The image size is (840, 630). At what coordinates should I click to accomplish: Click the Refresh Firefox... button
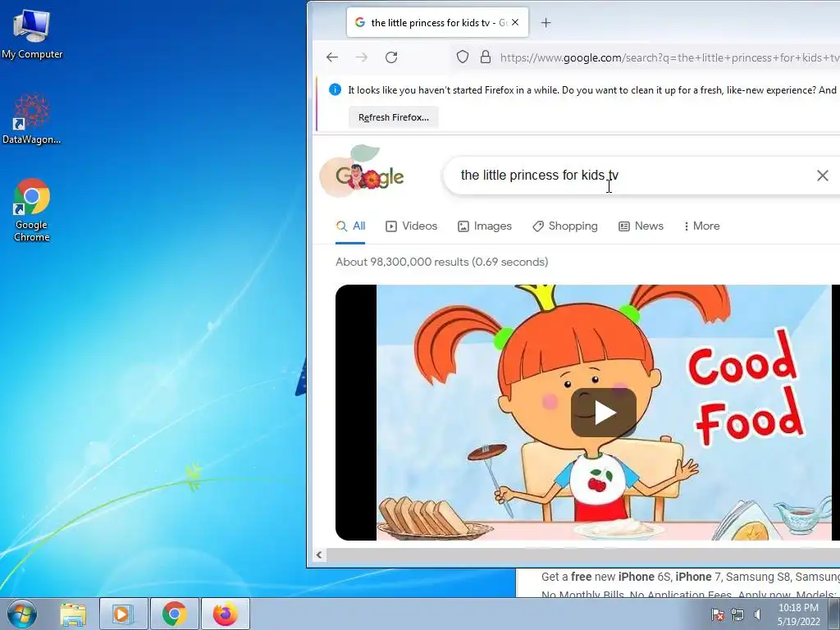(x=394, y=117)
